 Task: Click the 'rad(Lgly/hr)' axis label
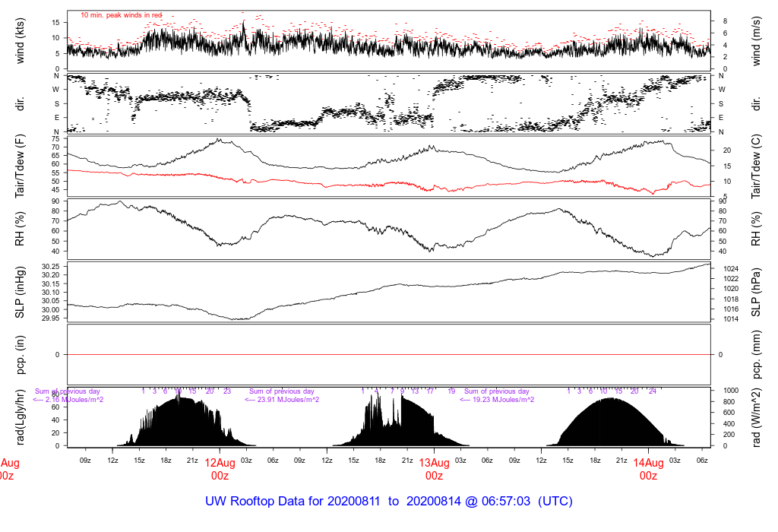click(20, 417)
